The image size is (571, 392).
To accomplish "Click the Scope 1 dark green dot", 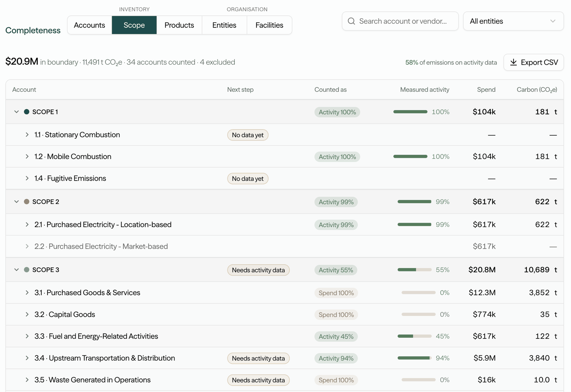I will tap(26, 112).
